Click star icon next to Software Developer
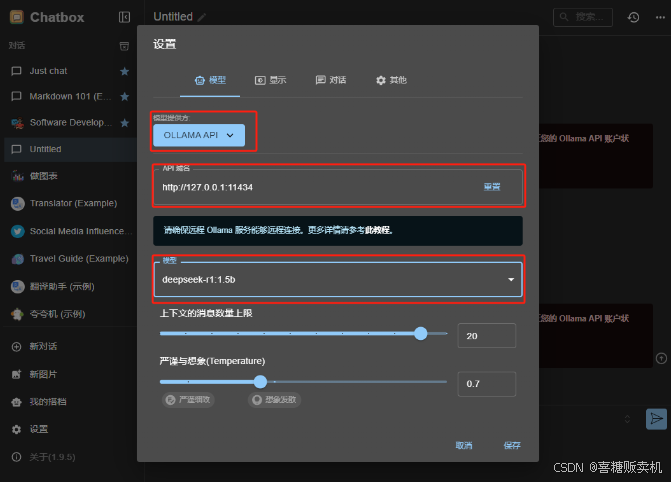 [125, 123]
